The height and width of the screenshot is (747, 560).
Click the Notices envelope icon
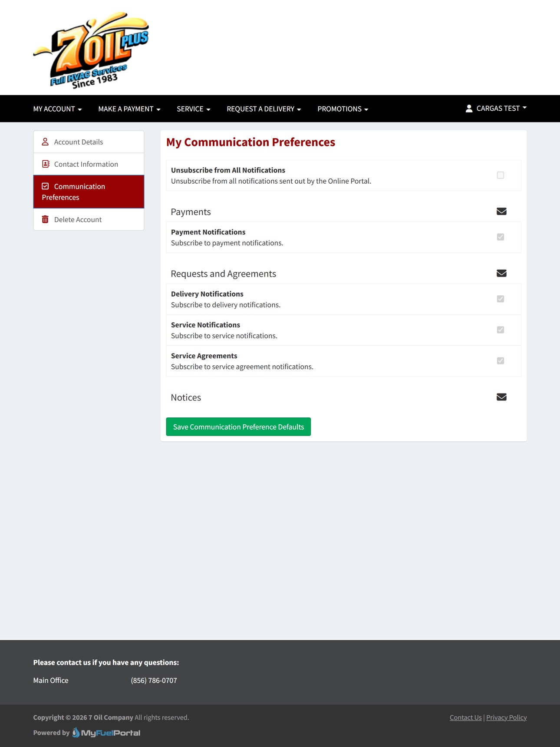pyautogui.click(x=501, y=397)
